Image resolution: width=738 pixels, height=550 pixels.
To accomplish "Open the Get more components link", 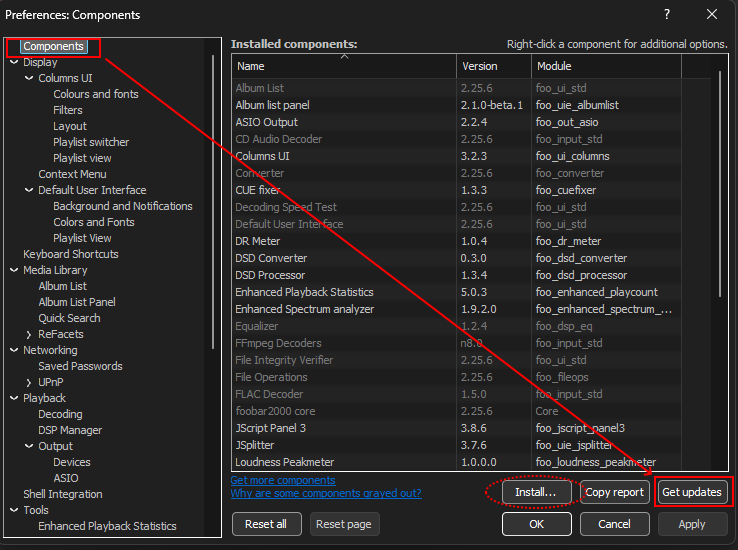I will (x=283, y=480).
